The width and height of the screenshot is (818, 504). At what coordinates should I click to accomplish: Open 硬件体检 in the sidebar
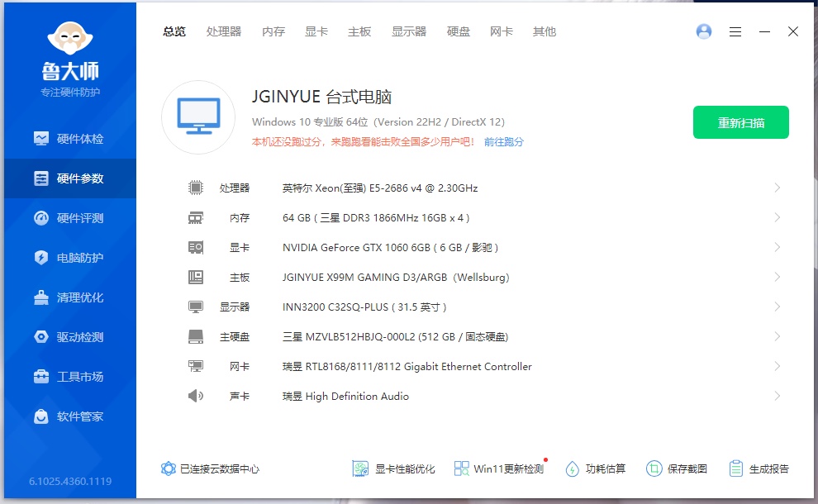69,139
